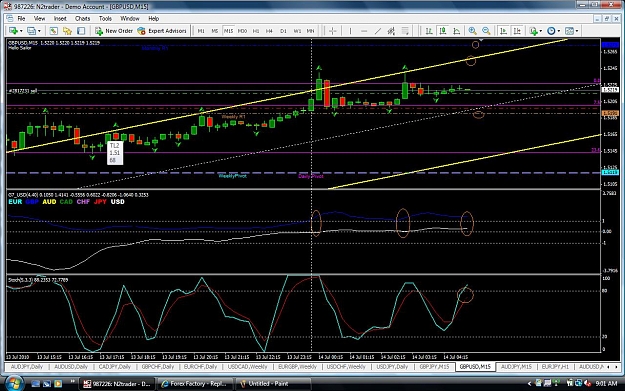The height and width of the screenshot is (391, 625).
Task: Select the Fibonacci retracement tool
Action: [x=405, y=31]
